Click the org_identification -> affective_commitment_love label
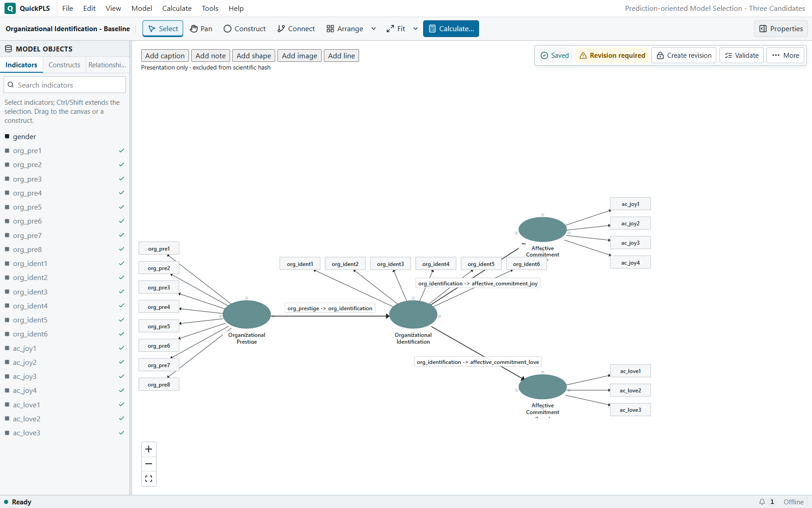812x508 pixels. pyautogui.click(x=478, y=362)
